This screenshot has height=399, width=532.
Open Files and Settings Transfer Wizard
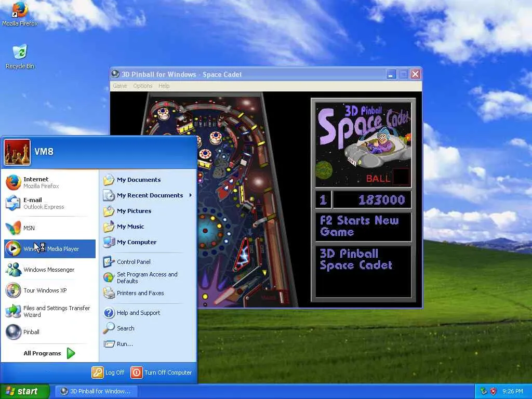tap(50, 311)
